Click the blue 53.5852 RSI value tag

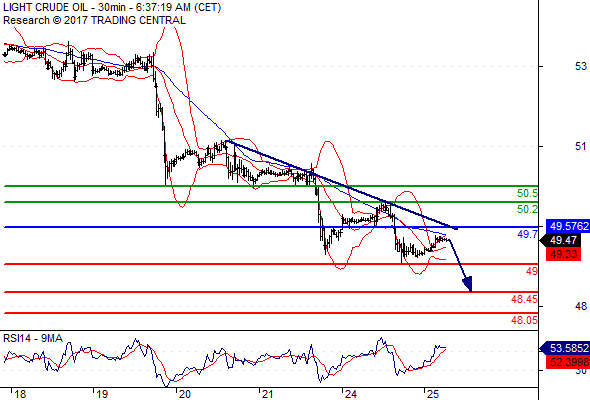566,348
